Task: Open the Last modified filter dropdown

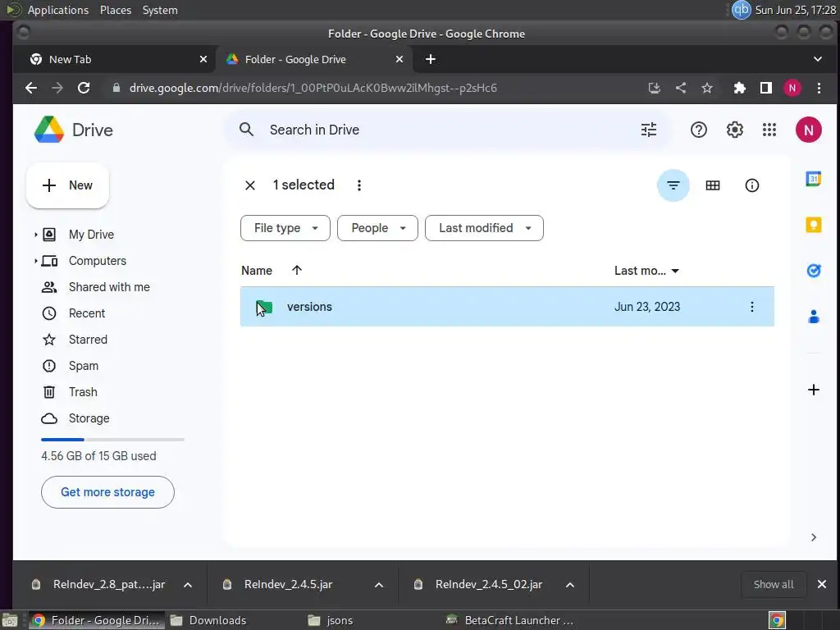Action: click(x=484, y=228)
